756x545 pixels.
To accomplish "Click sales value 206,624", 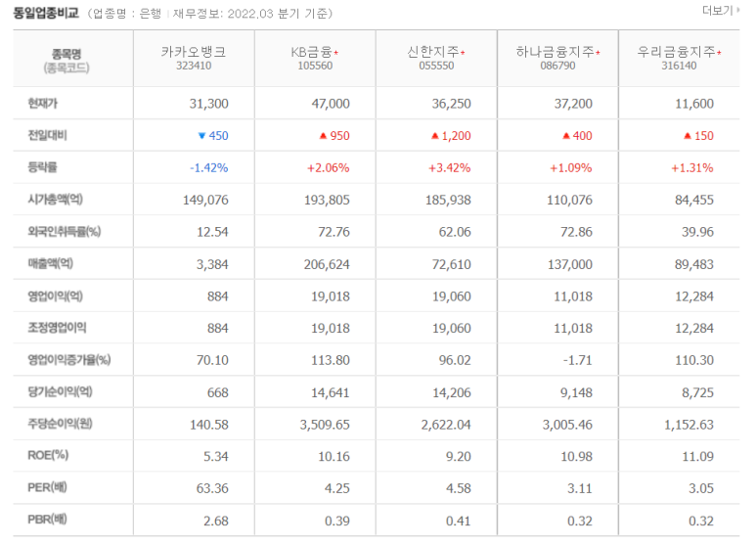I will pyautogui.click(x=327, y=264).
